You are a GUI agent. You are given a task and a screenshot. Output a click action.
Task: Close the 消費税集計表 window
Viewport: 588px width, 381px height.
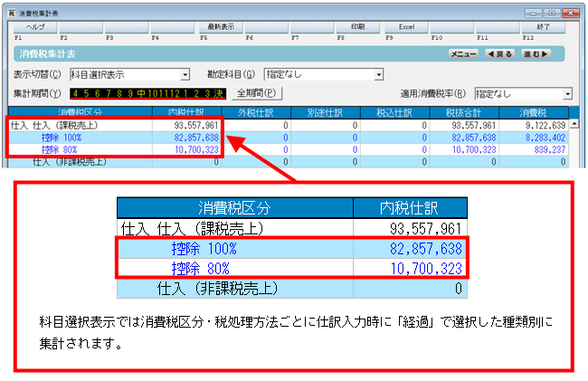point(571,14)
